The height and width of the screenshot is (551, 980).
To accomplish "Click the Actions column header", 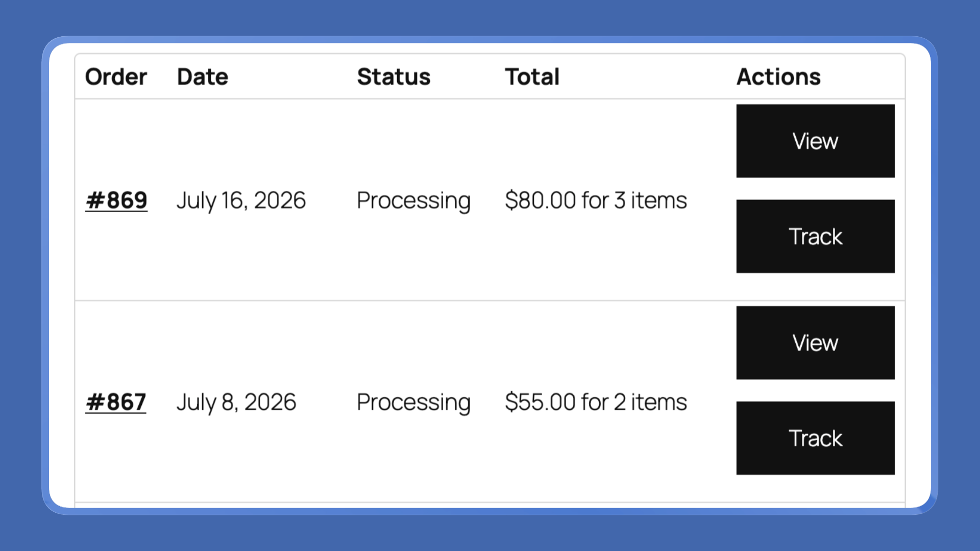I will pos(778,77).
